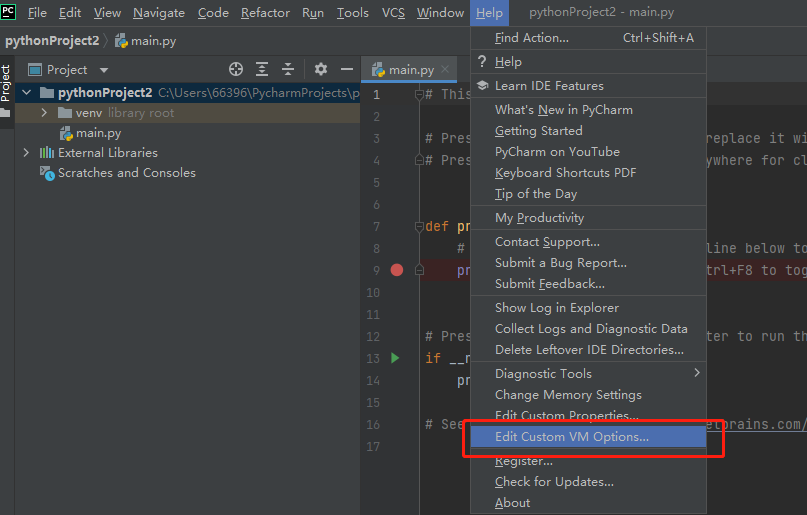Click fold end marker on line 9
The image size is (807, 515).
[x=419, y=270]
